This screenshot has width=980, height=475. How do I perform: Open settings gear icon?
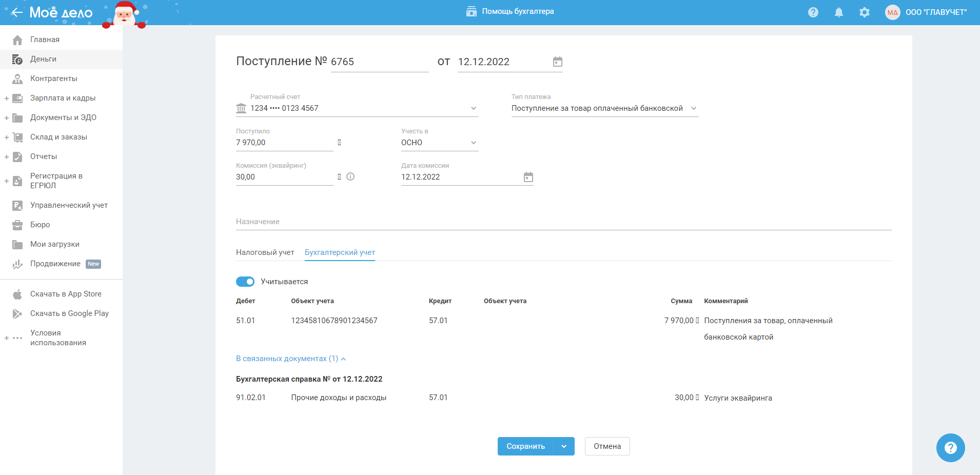864,12
